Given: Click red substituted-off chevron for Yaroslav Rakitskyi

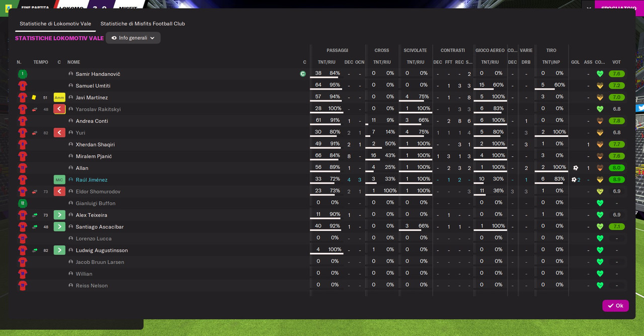Looking at the screenshot, I should click(59, 109).
